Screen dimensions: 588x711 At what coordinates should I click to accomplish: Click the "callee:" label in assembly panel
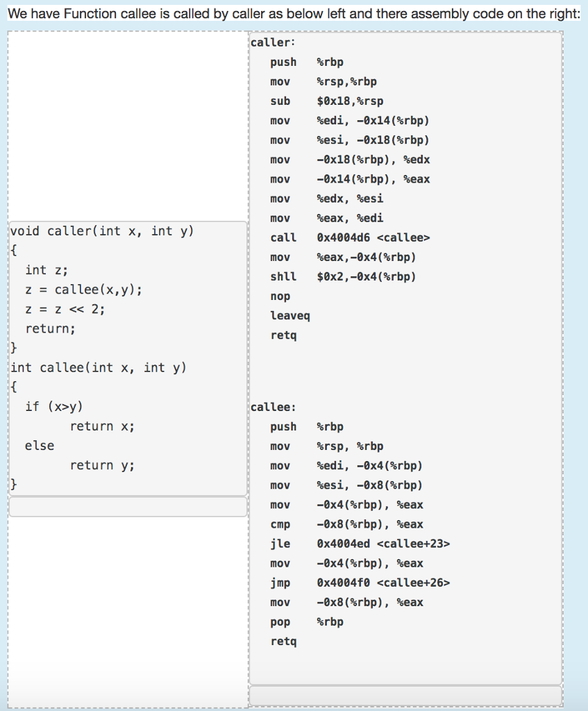point(271,406)
